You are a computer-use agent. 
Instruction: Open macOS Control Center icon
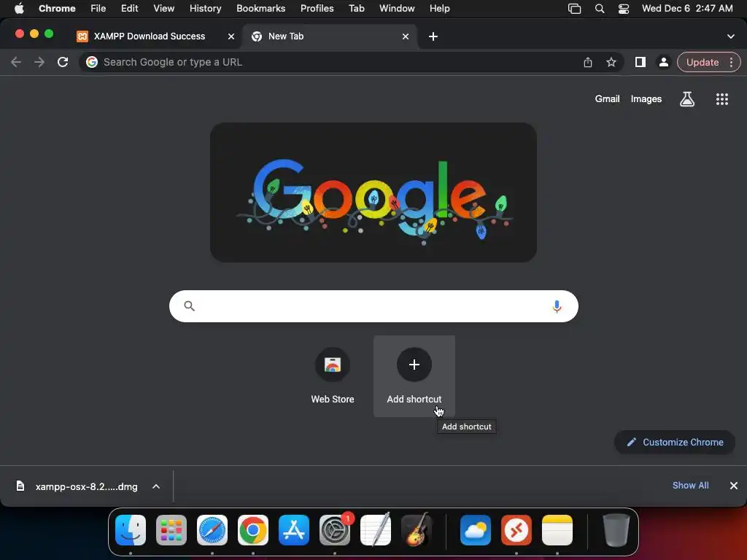point(623,9)
